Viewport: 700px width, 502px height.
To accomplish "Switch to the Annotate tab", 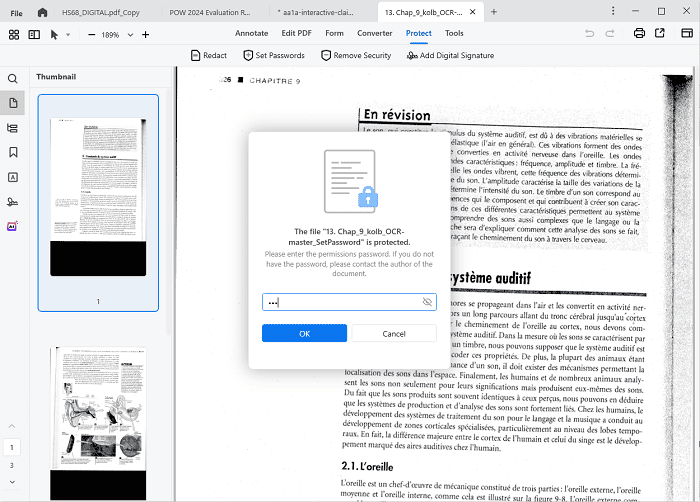I will pos(251,33).
